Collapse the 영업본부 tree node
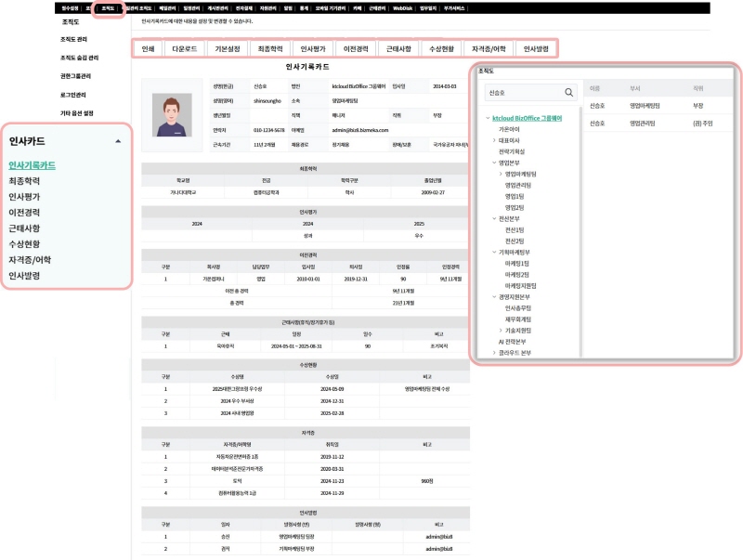Screen dimensions: 743x560 [495, 162]
